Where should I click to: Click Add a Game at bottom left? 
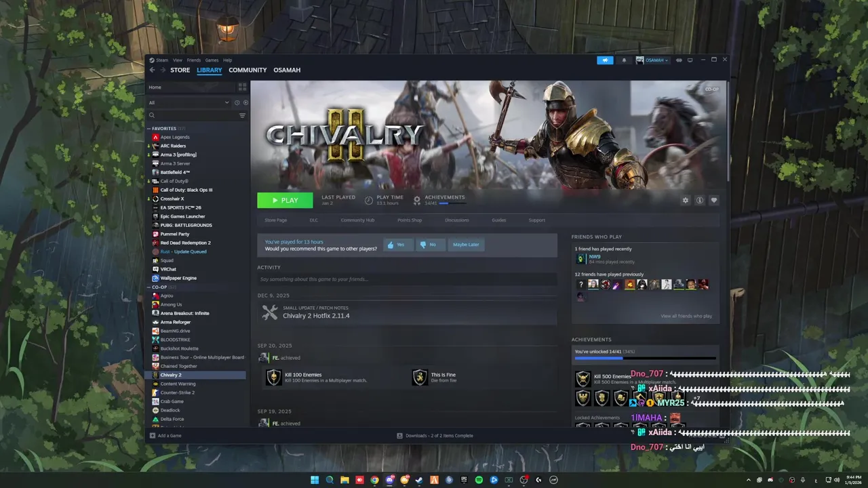coord(165,436)
